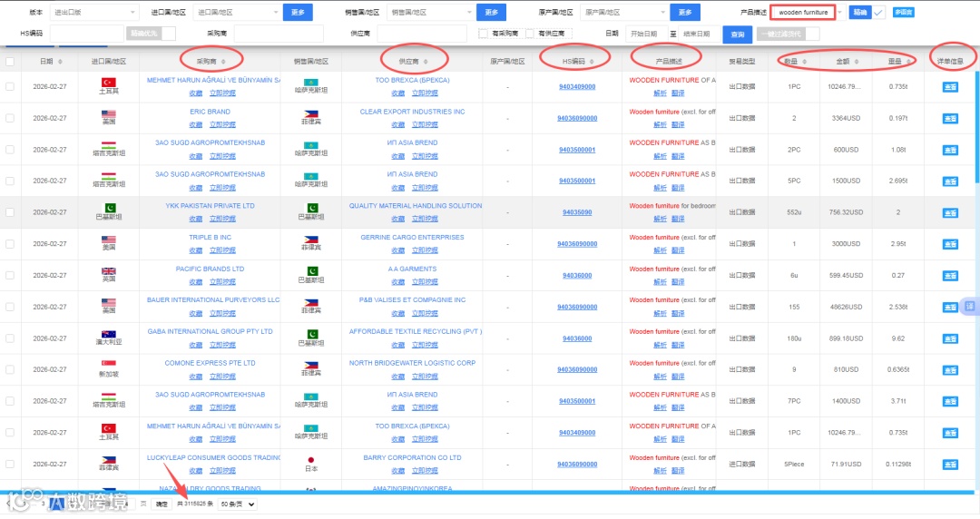
Task: Sort by 供应商 using its sort icon
Action: pyautogui.click(x=426, y=62)
